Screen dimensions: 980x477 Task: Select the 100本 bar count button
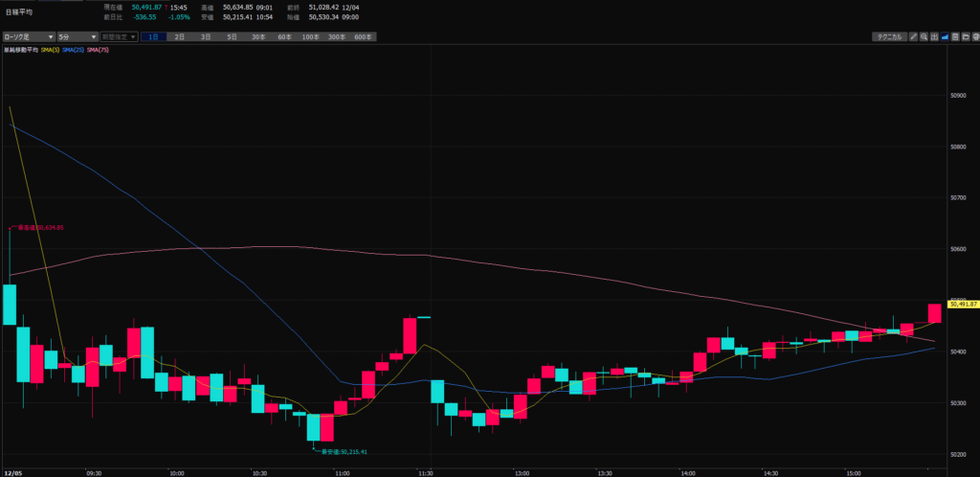(x=310, y=36)
